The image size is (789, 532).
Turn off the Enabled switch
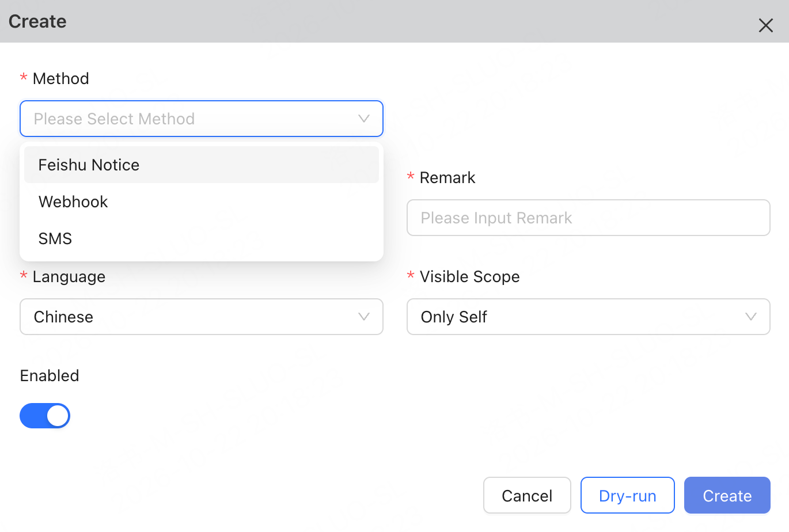click(x=45, y=416)
